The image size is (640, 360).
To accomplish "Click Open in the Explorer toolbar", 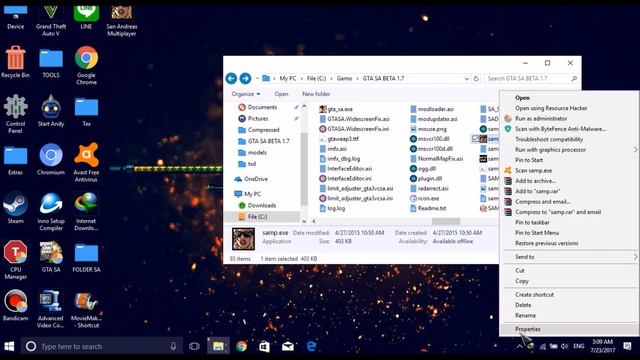I will click(x=281, y=94).
